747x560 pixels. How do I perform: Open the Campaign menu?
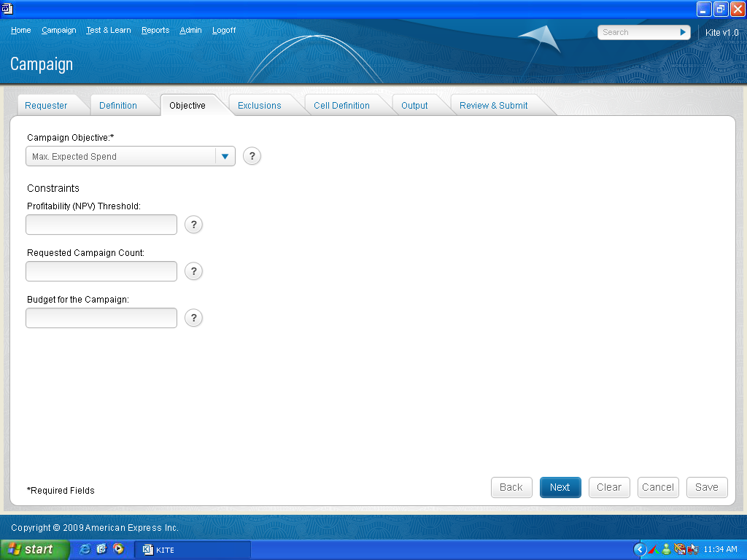click(58, 30)
